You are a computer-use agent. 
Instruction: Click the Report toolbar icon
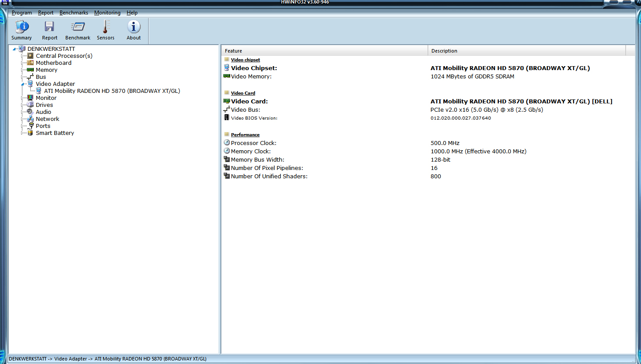(x=50, y=26)
